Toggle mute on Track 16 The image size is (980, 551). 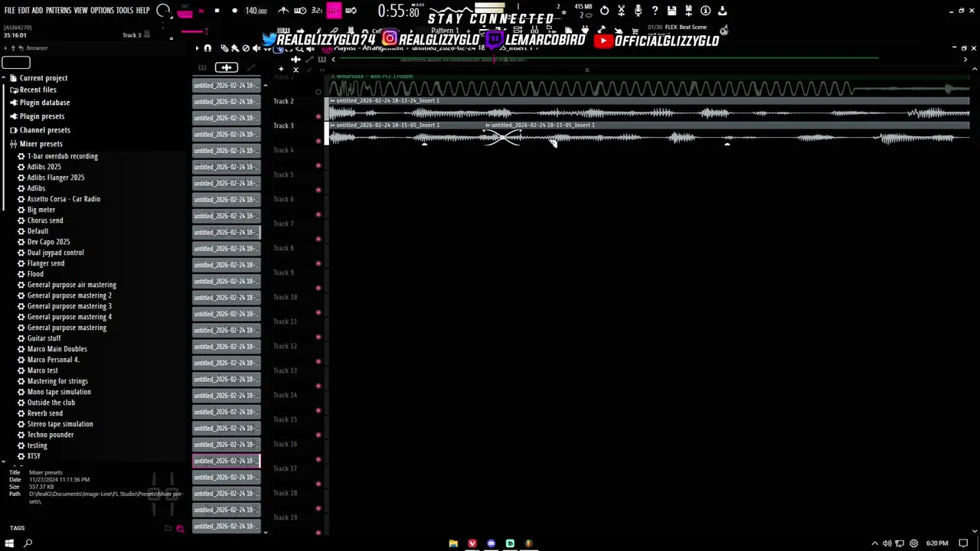[x=318, y=459]
